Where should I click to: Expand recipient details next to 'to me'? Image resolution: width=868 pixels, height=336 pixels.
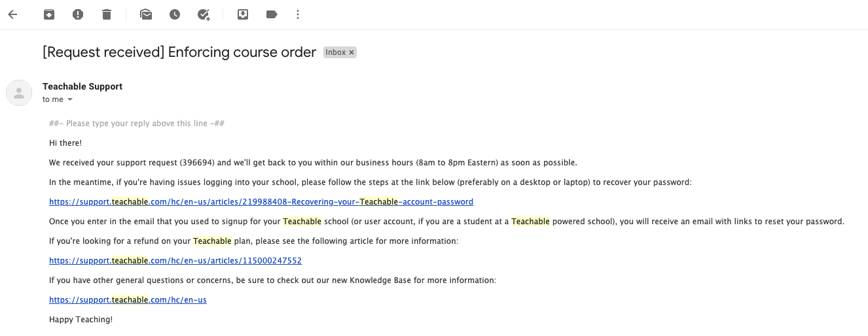pyautogui.click(x=70, y=100)
